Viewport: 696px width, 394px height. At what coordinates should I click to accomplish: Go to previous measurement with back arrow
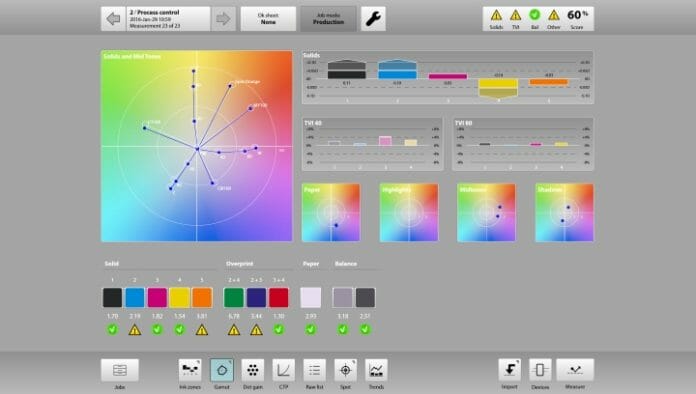click(113, 19)
